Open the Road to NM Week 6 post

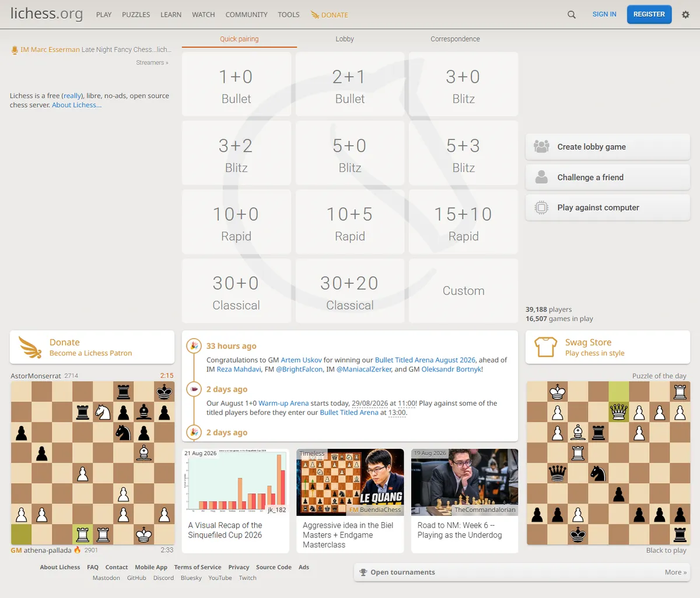pos(464,501)
